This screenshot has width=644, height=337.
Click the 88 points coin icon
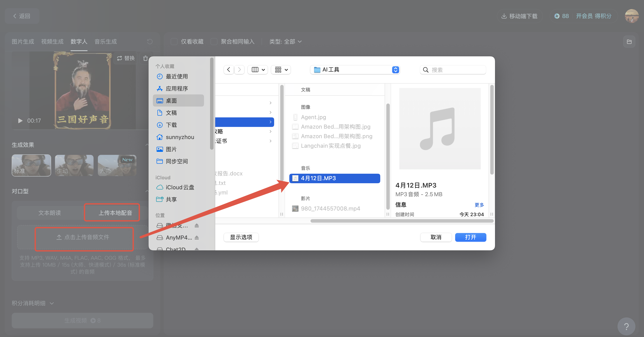click(x=557, y=16)
